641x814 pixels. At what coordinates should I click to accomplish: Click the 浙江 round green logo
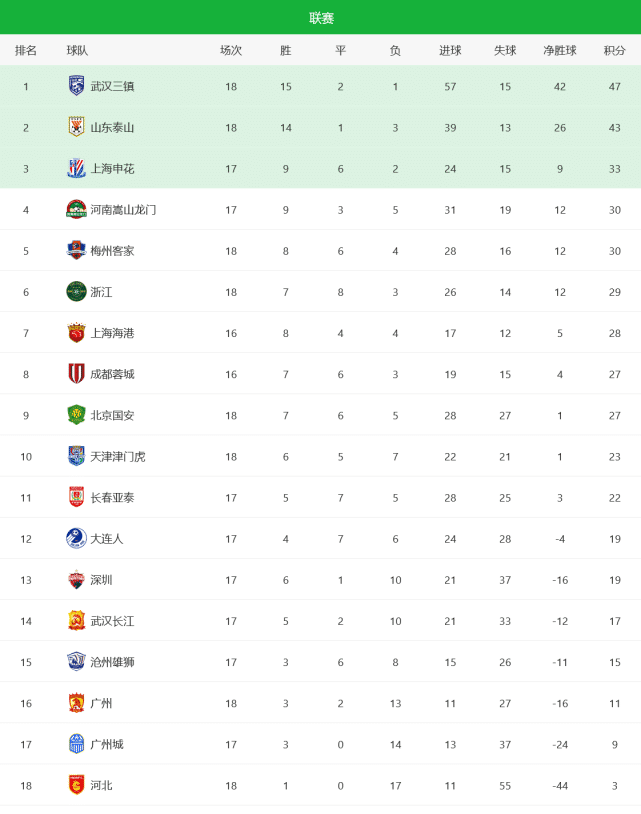tap(76, 291)
